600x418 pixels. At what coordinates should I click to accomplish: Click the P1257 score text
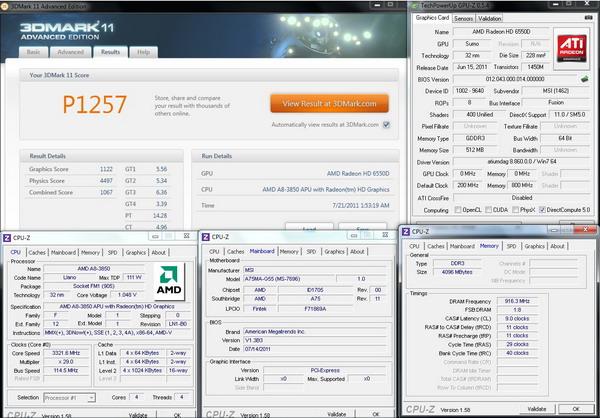pos(95,104)
